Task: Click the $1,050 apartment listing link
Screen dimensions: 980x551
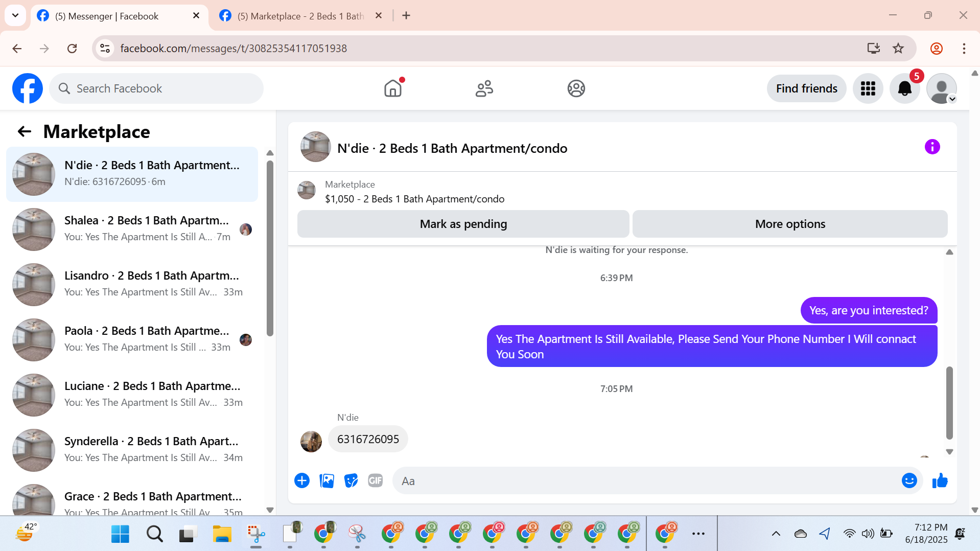Action: [414, 199]
